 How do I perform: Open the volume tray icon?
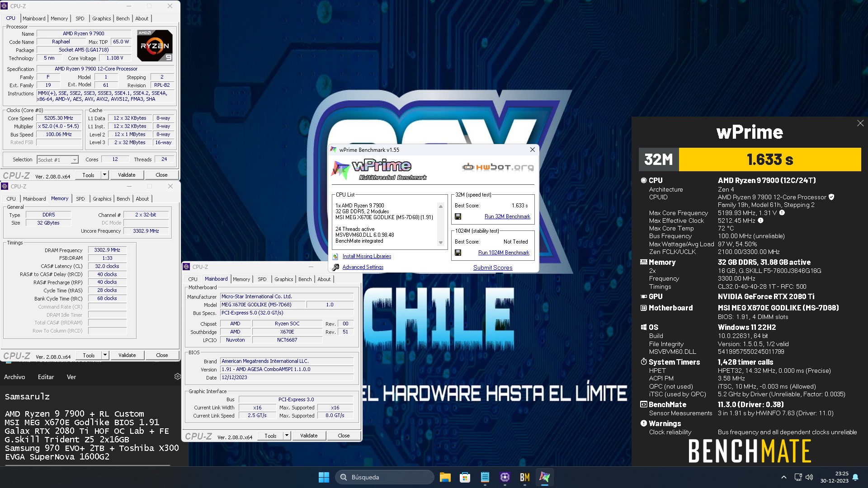(809, 477)
